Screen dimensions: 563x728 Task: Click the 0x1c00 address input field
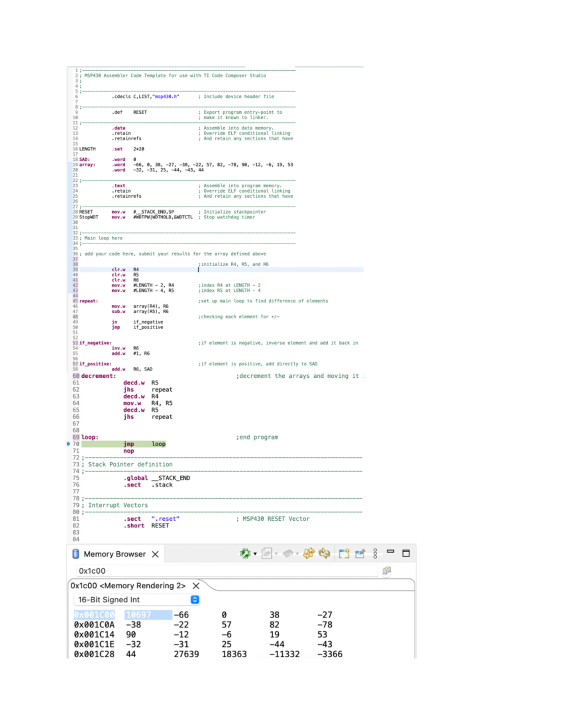(x=227, y=570)
